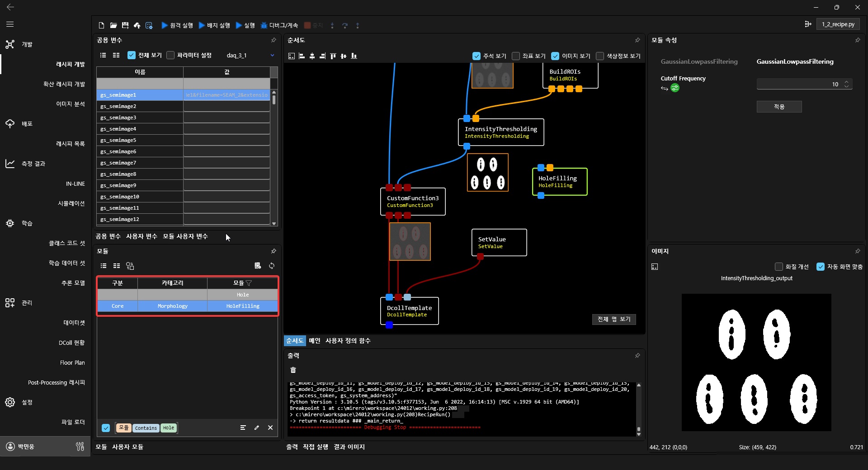
Task: Click the cloud upload icon
Action: [x=137, y=25]
